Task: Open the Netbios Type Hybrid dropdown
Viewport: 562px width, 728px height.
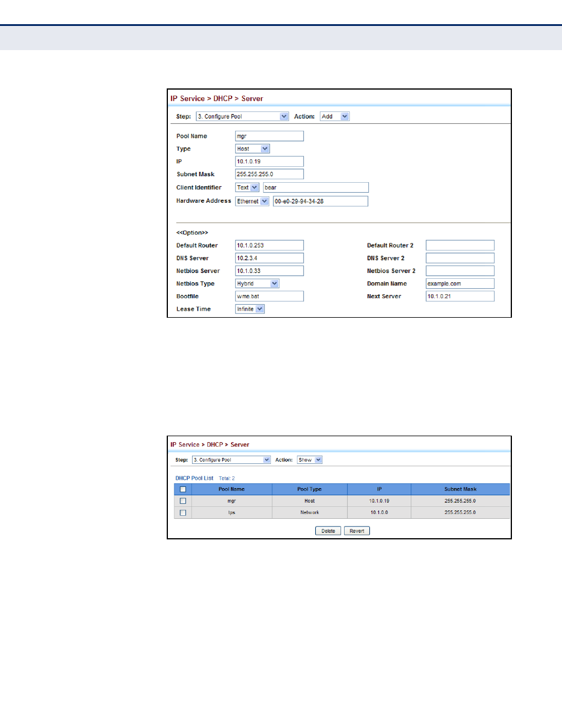Action: pyautogui.click(x=257, y=284)
